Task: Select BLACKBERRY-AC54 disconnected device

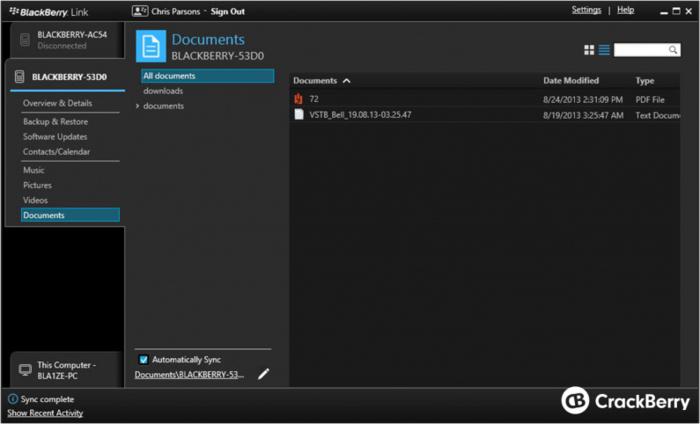Action: (x=67, y=40)
